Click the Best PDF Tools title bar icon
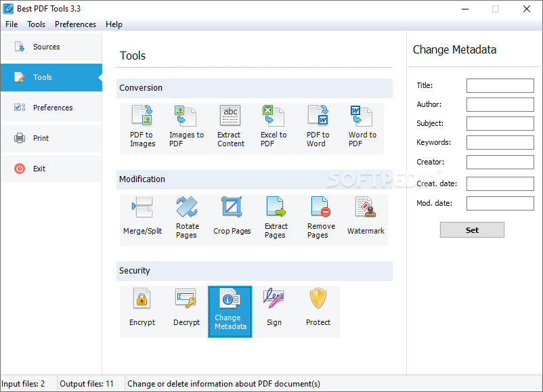 pyautogui.click(x=8, y=9)
